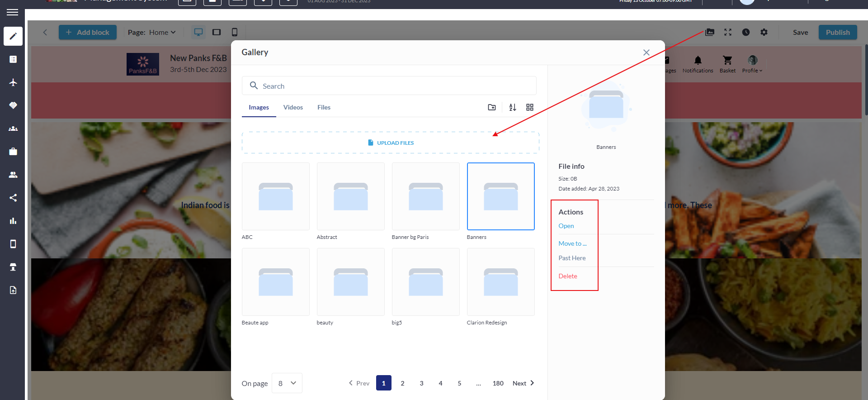Image resolution: width=868 pixels, height=400 pixels.
Task: Select the pencil edit icon in sidebar
Action: tap(13, 36)
